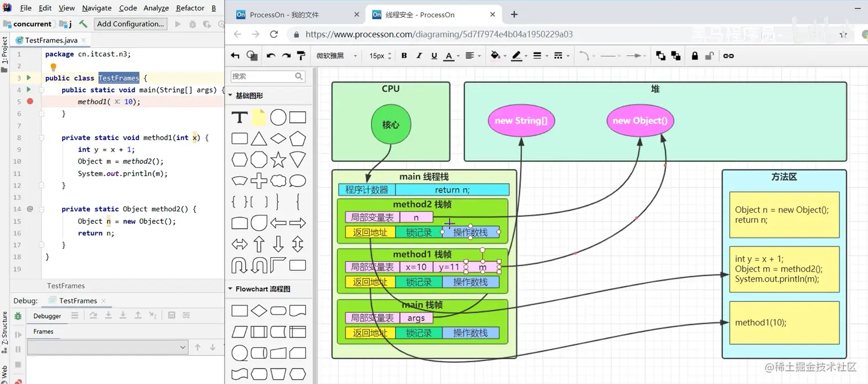The height and width of the screenshot is (384, 868).
Task: Click the fill color bucket swatch
Action: [x=495, y=56]
